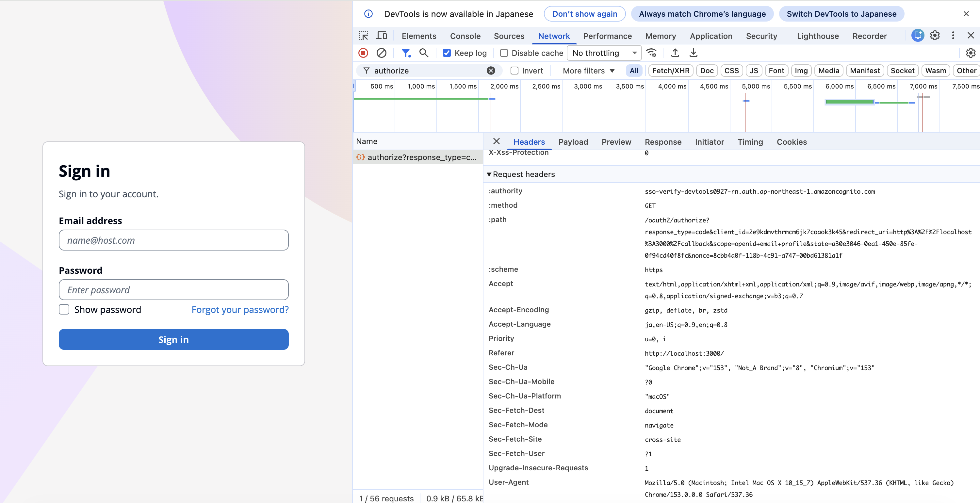Click Switch DevTools to Japanese
This screenshot has height=503, width=980.
[x=841, y=14]
